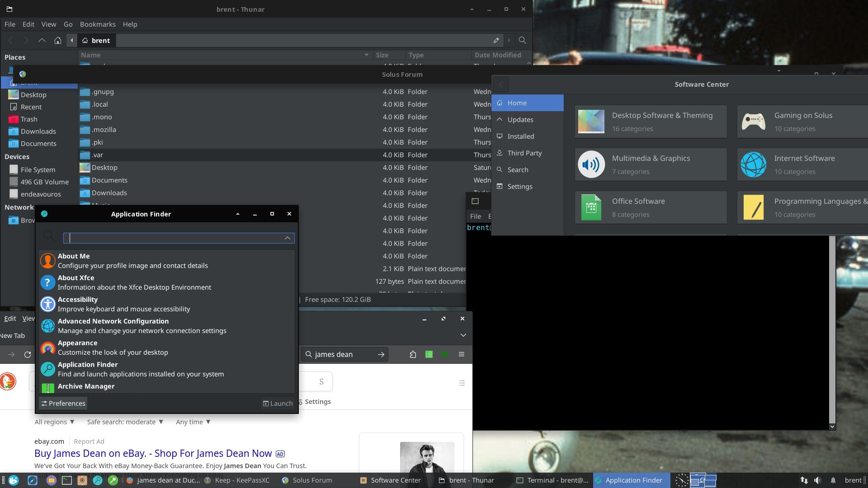
Task: Select Third Party in the Software Center sidebar
Action: coord(524,153)
